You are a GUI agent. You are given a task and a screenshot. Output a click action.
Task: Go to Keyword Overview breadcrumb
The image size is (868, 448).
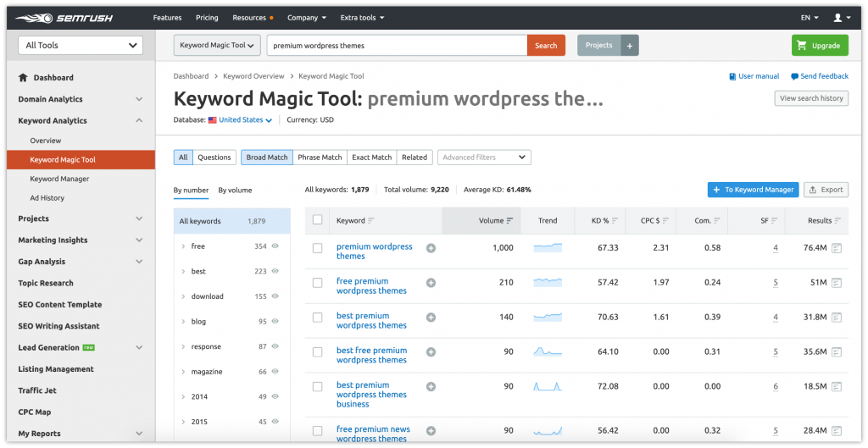tap(253, 76)
